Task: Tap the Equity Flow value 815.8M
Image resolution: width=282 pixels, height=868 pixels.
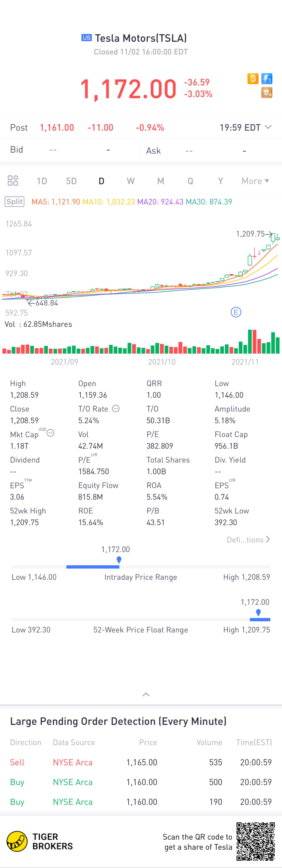Action: 91,497
